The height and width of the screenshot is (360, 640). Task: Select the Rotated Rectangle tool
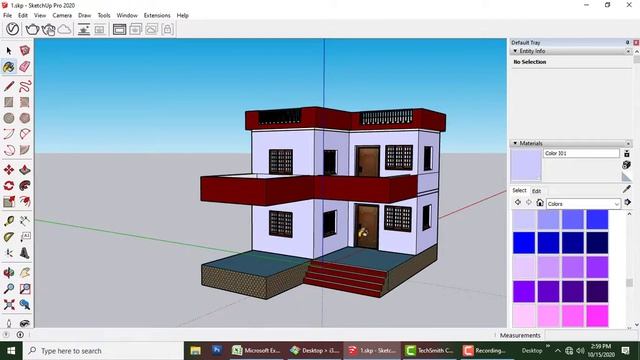(25, 102)
